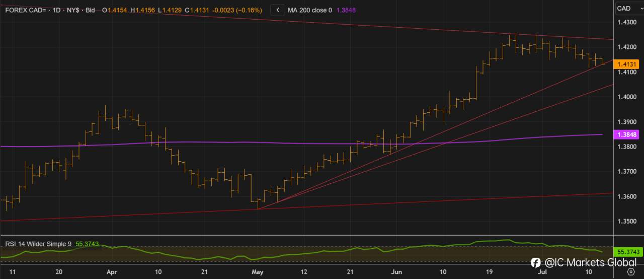Click the purple 1.3848 value beside MA 200
644x279 pixels.
[346, 10]
